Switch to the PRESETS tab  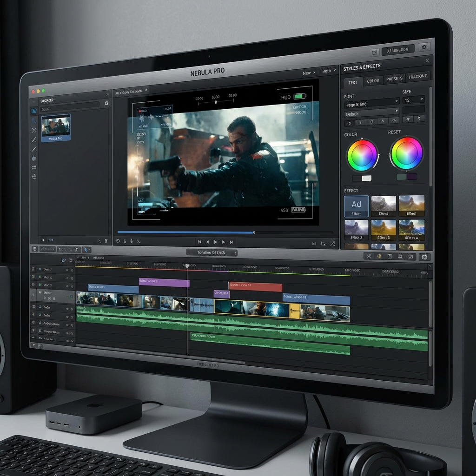pos(394,79)
